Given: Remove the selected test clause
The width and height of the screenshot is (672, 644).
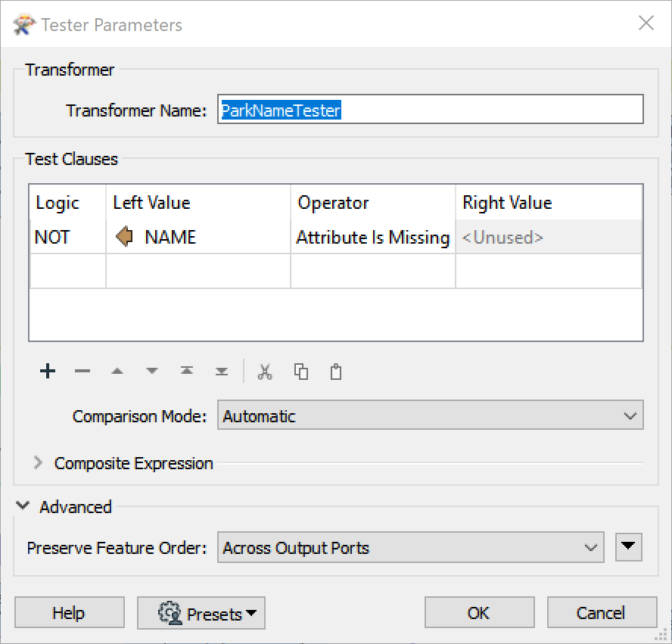Looking at the screenshot, I should click(82, 371).
